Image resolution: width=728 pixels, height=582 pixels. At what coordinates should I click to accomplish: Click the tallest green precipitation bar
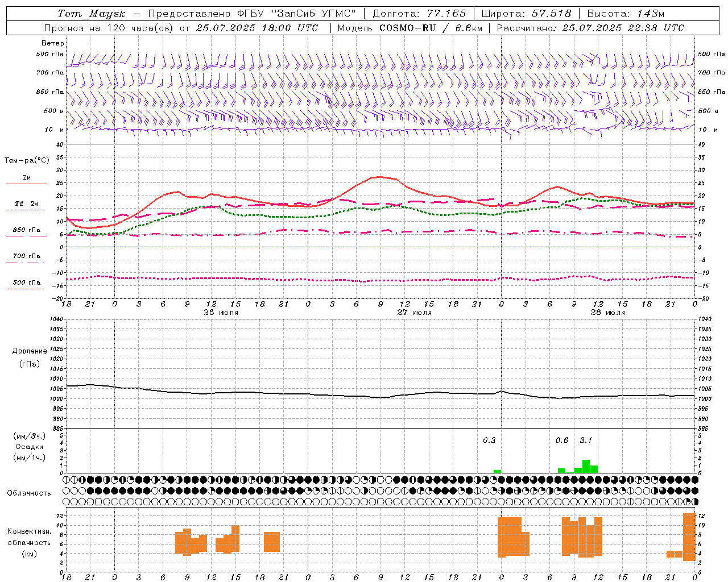coord(586,466)
